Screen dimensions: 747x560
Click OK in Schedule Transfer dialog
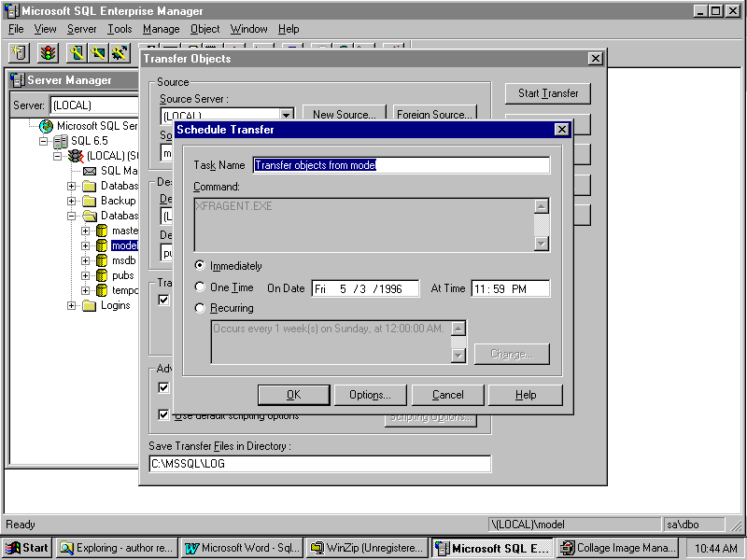pyautogui.click(x=293, y=395)
